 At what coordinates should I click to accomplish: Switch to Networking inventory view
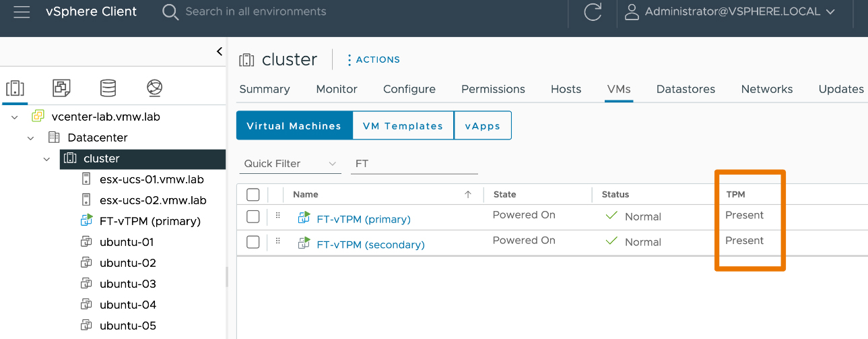pyautogui.click(x=155, y=88)
